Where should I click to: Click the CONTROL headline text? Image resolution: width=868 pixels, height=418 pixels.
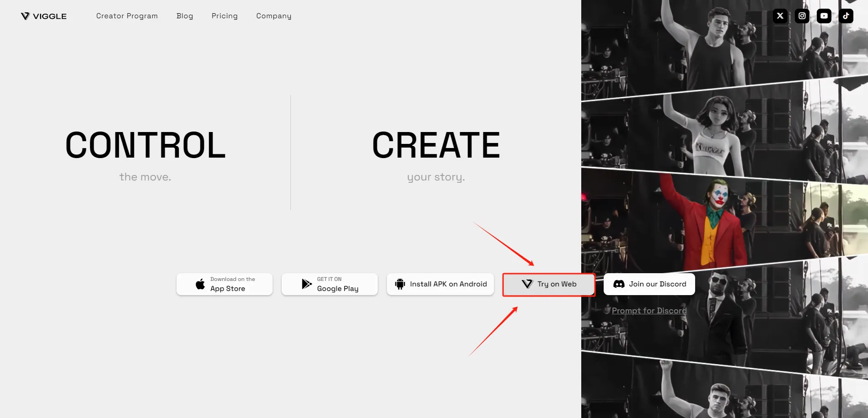pyautogui.click(x=145, y=145)
